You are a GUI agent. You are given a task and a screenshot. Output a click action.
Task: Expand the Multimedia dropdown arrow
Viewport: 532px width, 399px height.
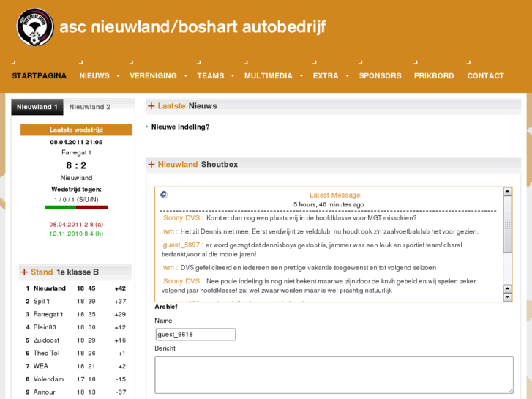click(x=301, y=76)
